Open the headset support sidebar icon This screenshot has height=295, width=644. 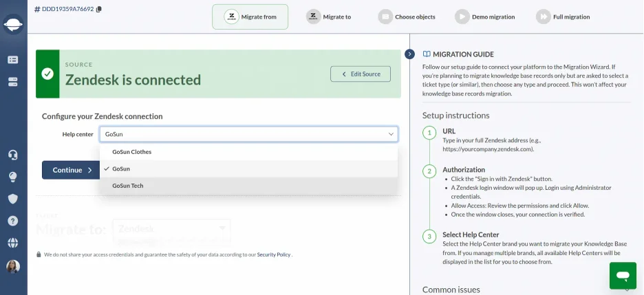coord(13,155)
